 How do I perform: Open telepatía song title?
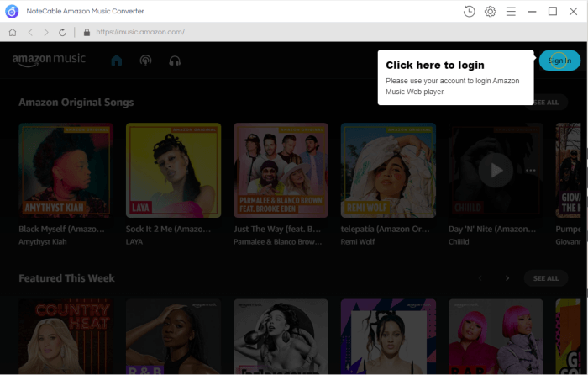pos(385,229)
